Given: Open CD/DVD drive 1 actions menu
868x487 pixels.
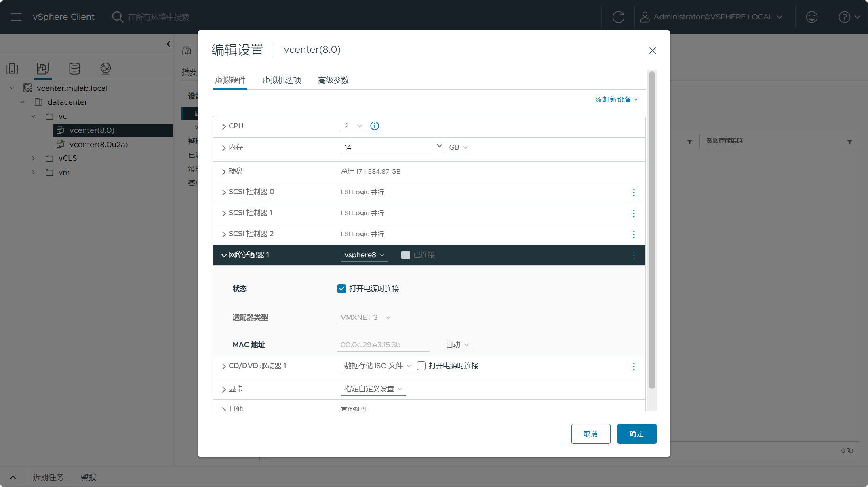Looking at the screenshot, I should tap(634, 367).
